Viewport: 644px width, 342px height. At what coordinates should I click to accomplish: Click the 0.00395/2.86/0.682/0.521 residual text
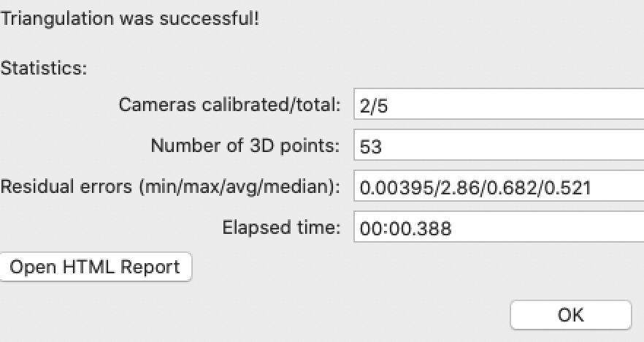475,188
